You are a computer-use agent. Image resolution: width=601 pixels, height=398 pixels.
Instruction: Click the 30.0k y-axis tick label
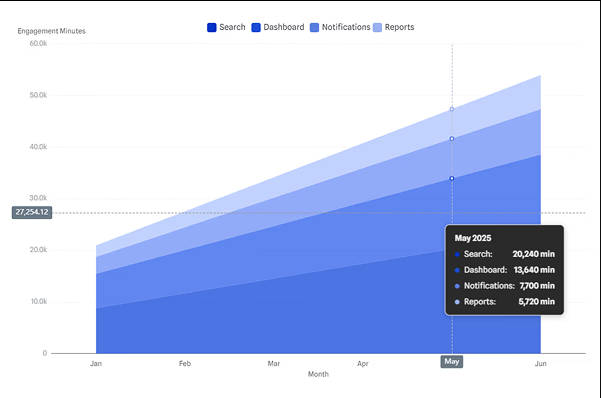click(38, 198)
